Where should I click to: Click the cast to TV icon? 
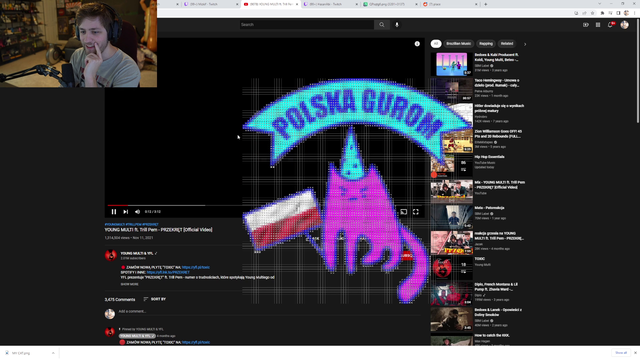(x=403, y=212)
